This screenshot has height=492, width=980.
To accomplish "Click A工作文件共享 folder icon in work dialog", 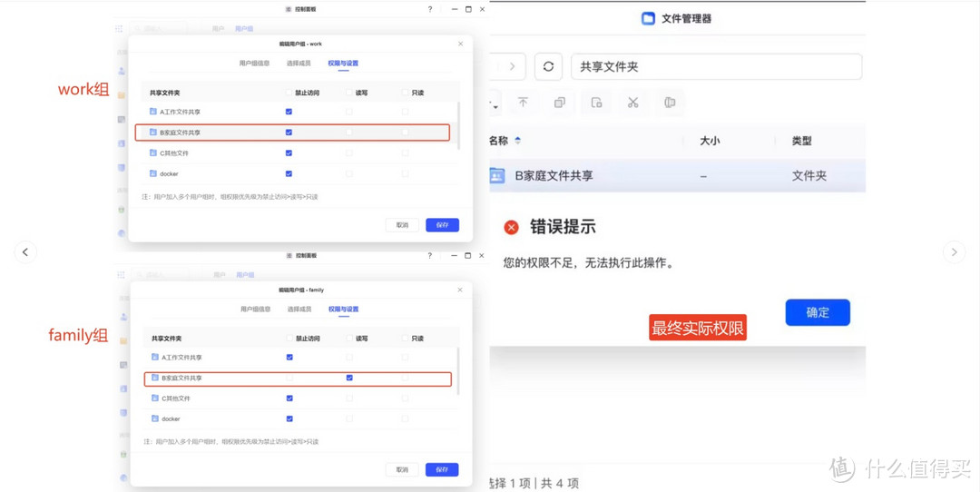I will tap(153, 112).
